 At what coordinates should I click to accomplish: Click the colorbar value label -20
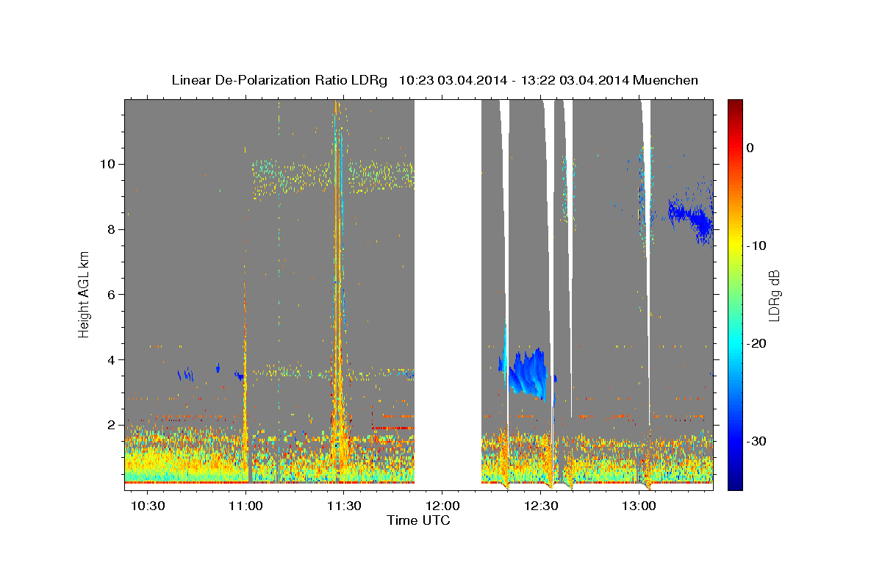(x=757, y=343)
